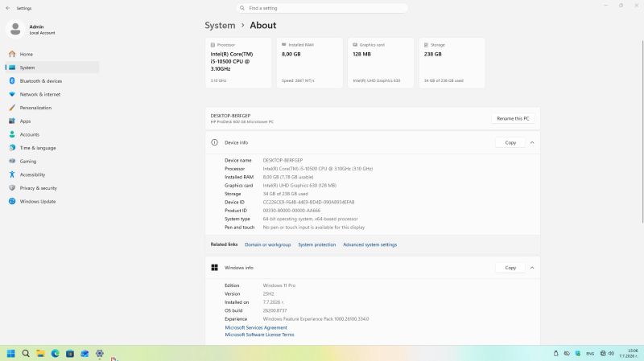The image size is (644, 361).
Task: Open the Admin account avatar
Action: pyautogui.click(x=15, y=29)
